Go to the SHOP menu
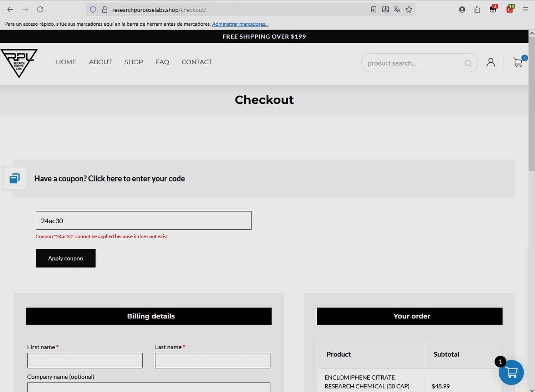The height and width of the screenshot is (392, 535). 134,62
